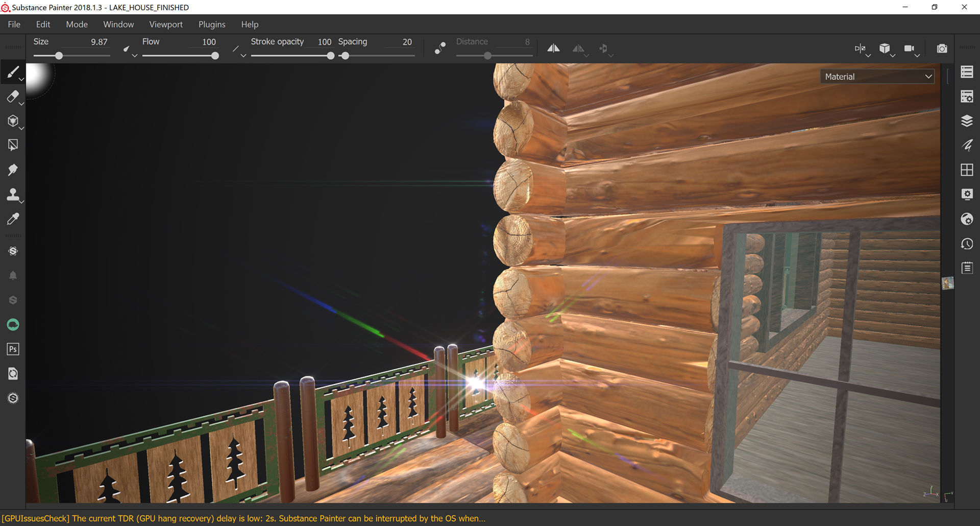Select the Paint brush tool
The image size is (980, 526).
pyautogui.click(x=13, y=72)
